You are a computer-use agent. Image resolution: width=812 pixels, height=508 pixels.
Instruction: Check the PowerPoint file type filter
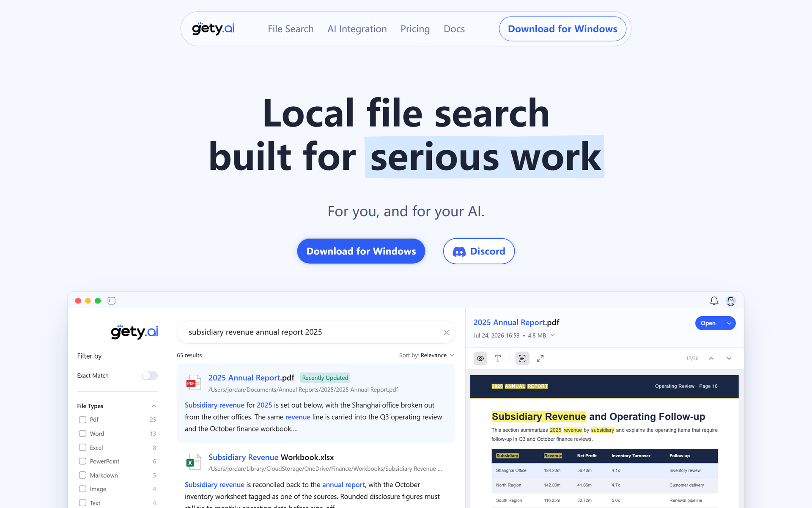coord(82,461)
